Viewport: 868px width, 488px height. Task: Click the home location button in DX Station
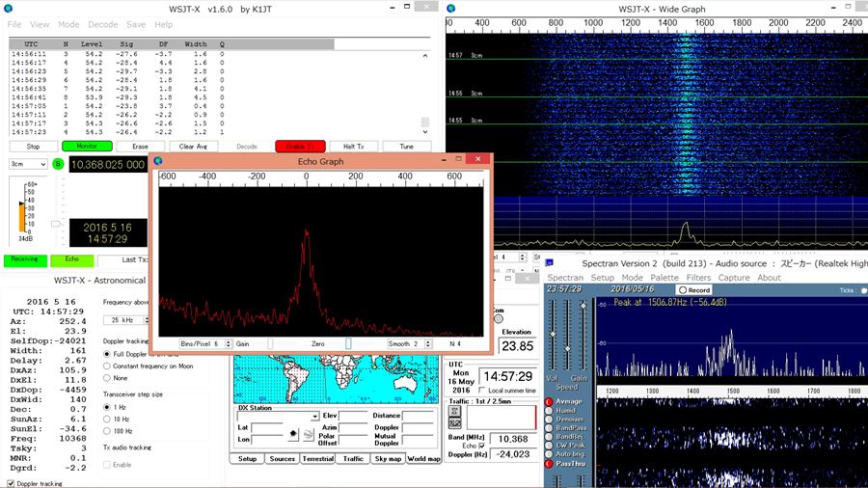[x=293, y=434]
